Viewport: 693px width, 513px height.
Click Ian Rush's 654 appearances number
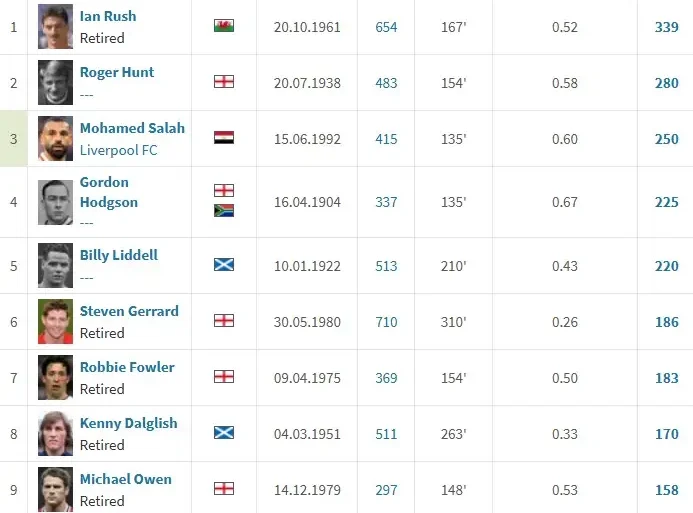(386, 27)
